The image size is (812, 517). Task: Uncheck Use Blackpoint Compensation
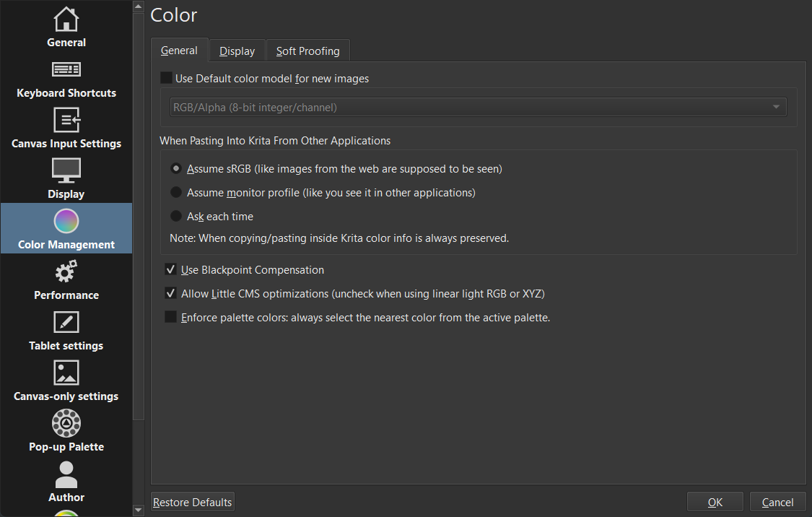(171, 270)
